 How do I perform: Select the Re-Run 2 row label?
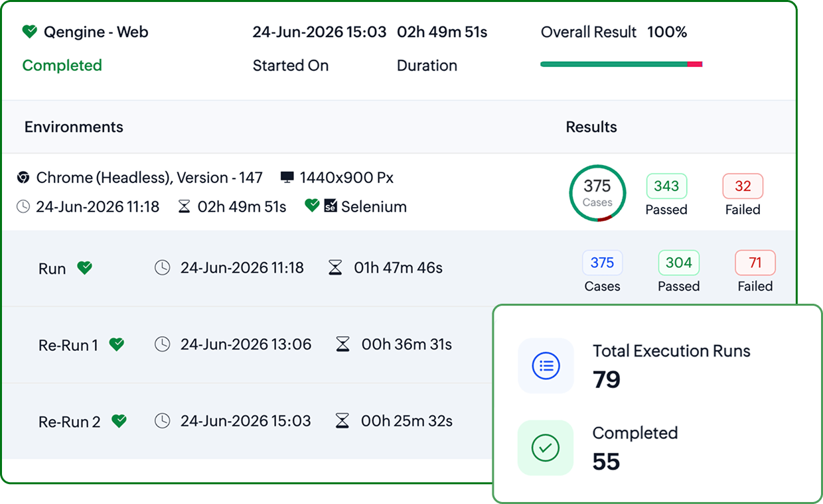coord(70,422)
